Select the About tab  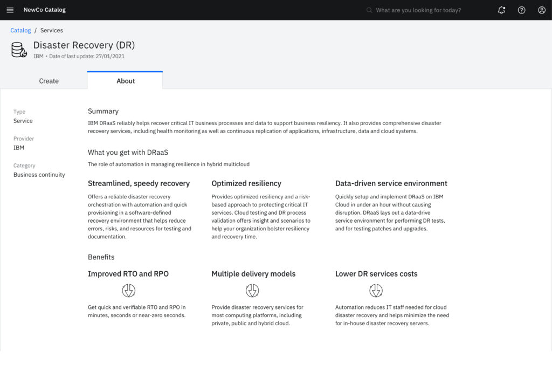coord(126,81)
